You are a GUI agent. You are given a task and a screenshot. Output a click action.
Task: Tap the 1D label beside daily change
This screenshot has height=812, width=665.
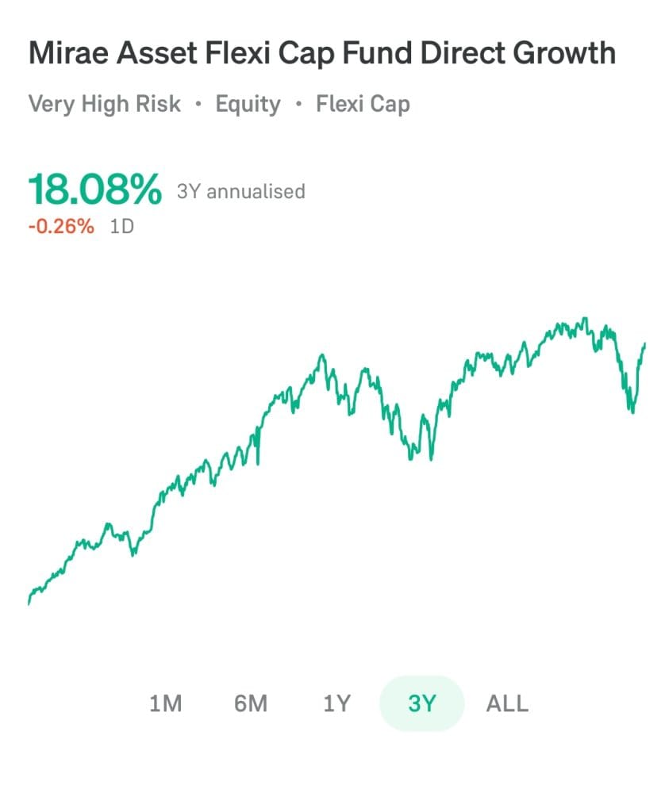click(122, 226)
